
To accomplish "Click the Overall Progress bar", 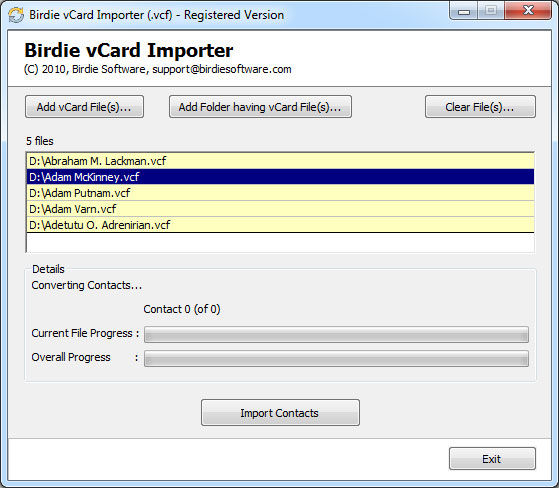I will 336,359.
